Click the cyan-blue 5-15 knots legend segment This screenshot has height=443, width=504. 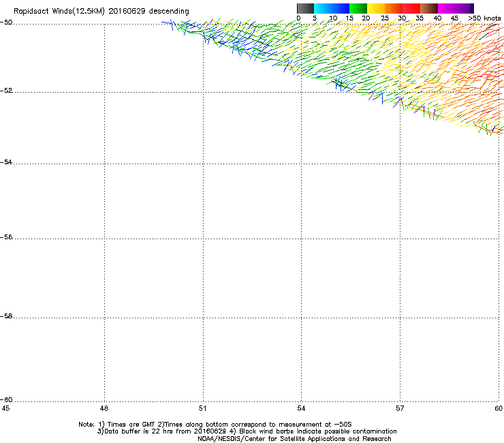click(x=332, y=8)
